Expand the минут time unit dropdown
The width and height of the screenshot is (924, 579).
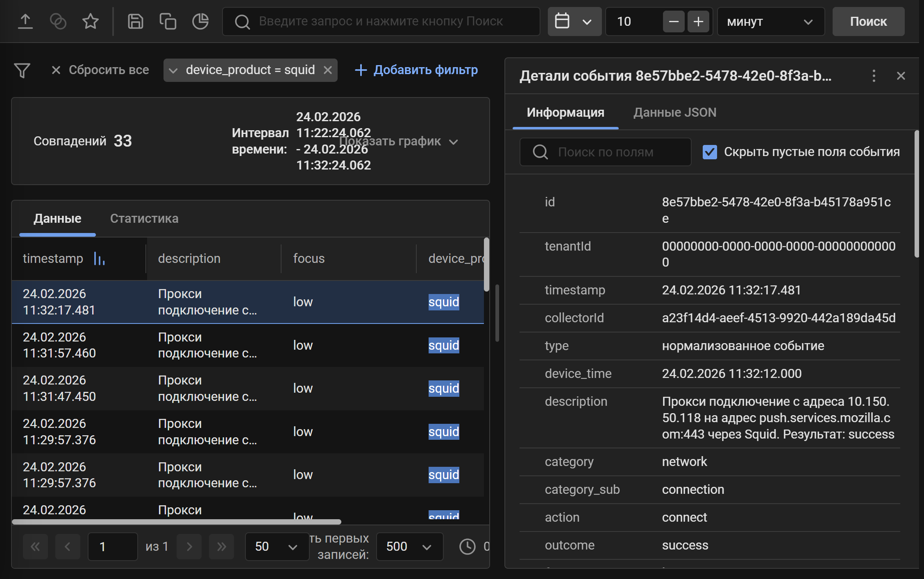(x=770, y=21)
